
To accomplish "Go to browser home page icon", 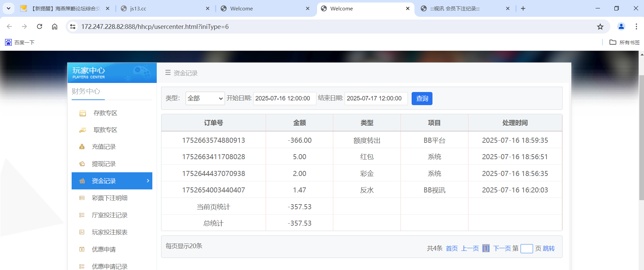I will point(54,27).
